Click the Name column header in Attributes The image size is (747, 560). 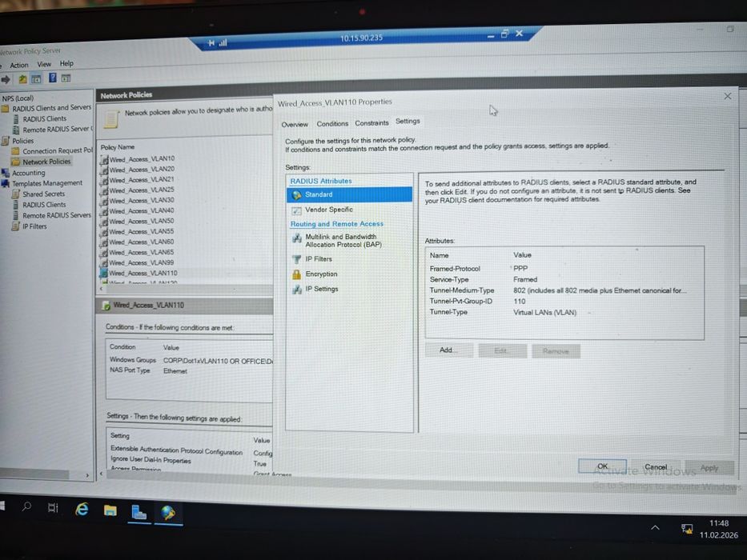click(439, 255)
